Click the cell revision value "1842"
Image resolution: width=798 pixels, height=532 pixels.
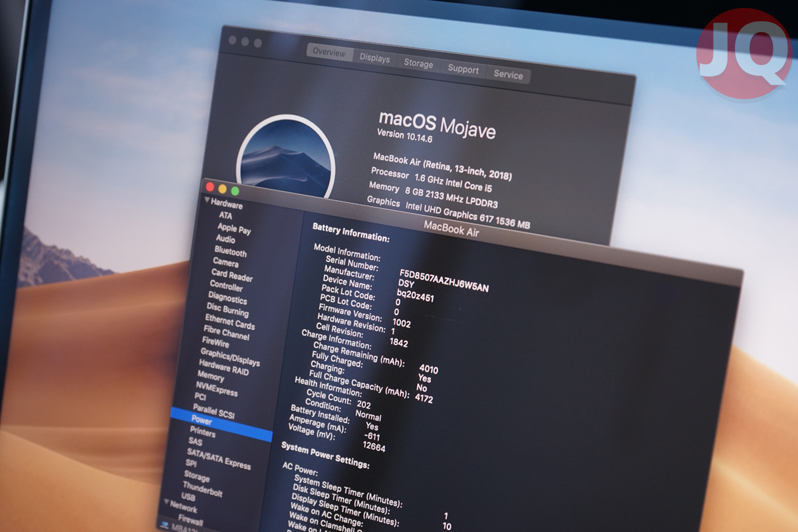pyautogui.click(x=398, y=342)
